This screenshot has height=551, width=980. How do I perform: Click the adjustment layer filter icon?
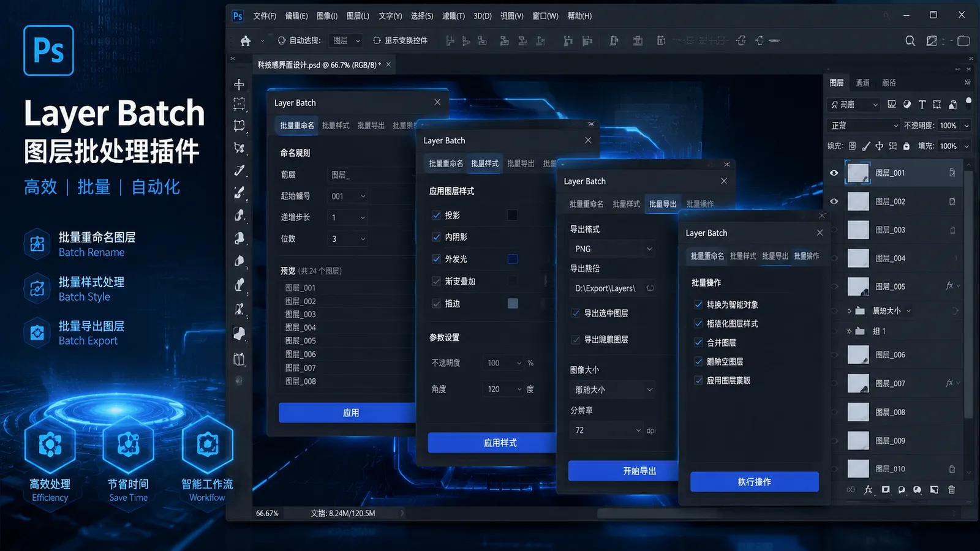907,105
